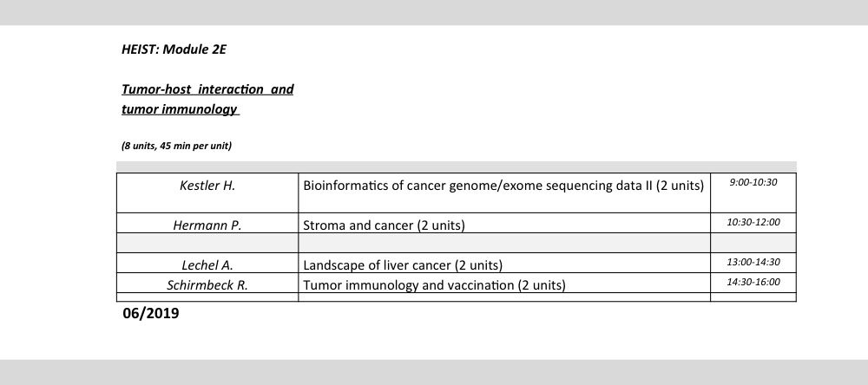Click 'Landscape of liver cancer (2 units)' text
This screenshot has width=868, height=385.
pyautogui.click(x=403, y=265)
